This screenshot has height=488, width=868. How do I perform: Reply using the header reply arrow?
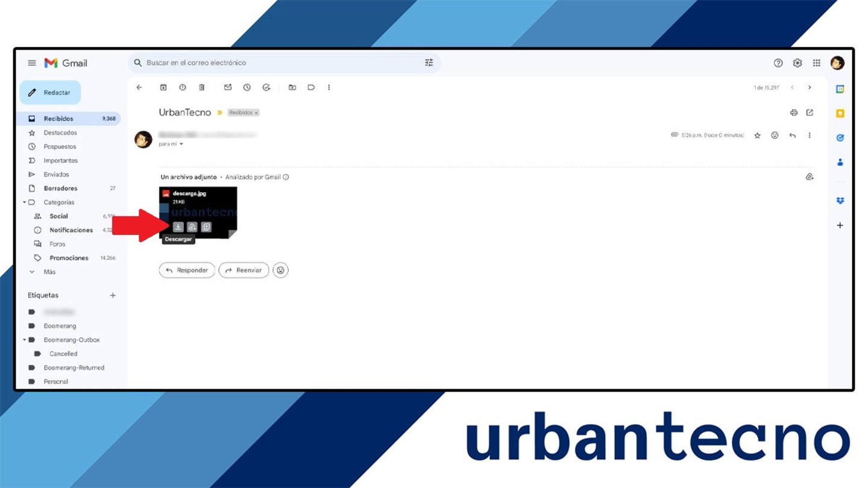793,136
